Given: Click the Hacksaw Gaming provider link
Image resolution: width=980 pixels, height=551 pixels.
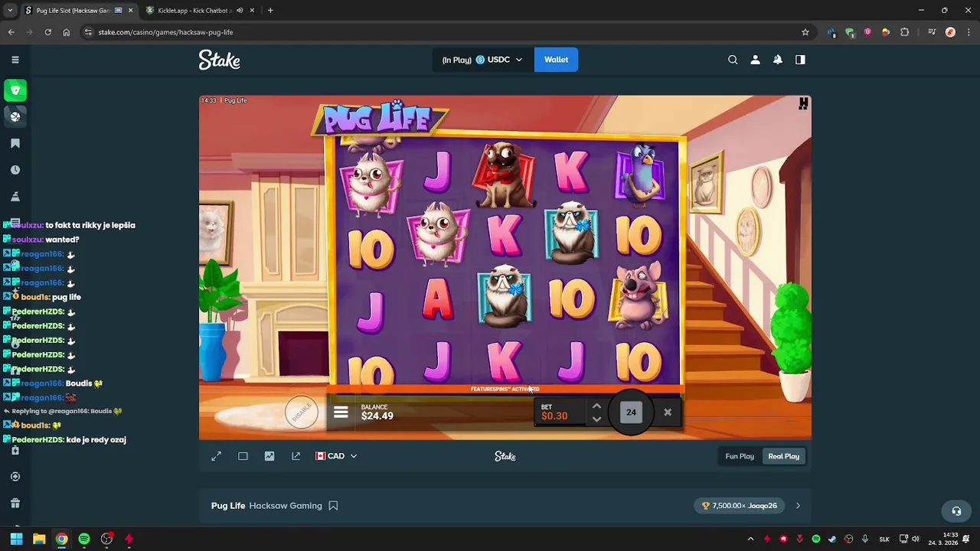Looking at the screenshot, I should click(x=286, y=506).
